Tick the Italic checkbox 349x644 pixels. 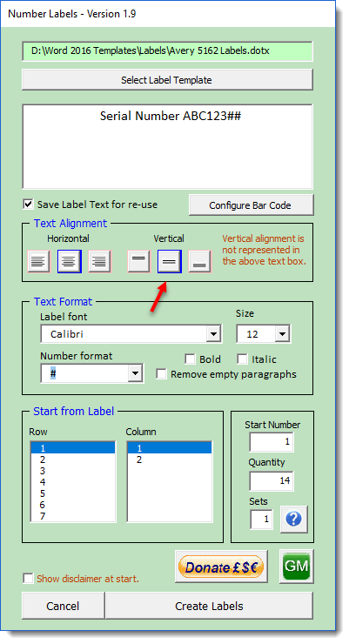tap(242, 359)
